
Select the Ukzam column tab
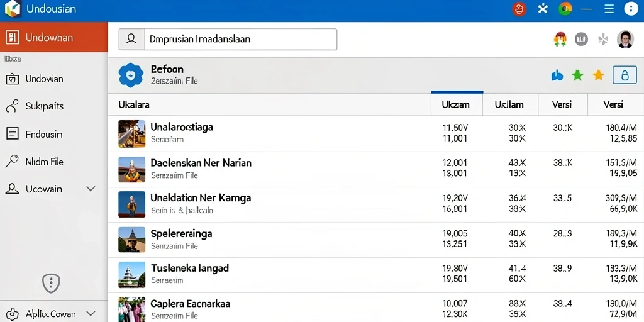point(456,104)
